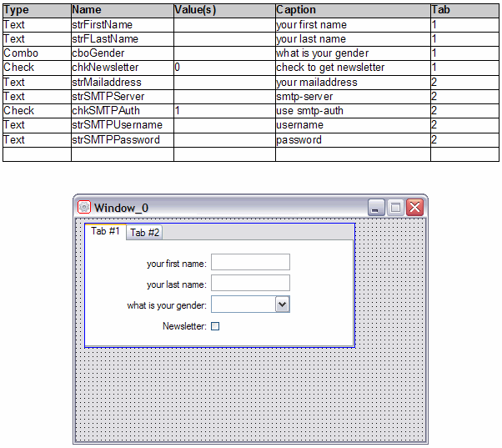Screen dimensions: 502x448
Task: Click the 'what is your gender' caption cell
Action: [x=353, y=53]
